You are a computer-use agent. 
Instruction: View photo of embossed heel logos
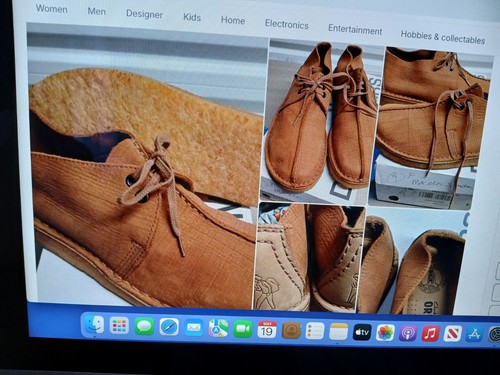(308, 257)
